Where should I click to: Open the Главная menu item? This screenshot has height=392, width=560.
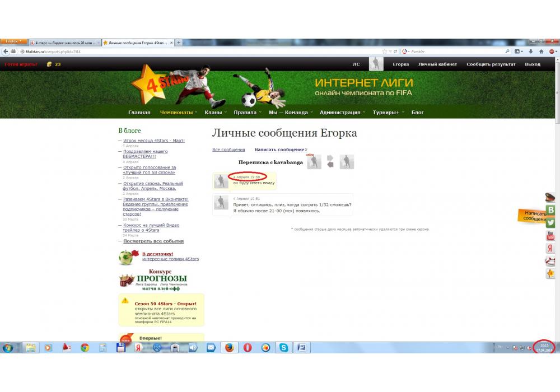click(x=139, y=113)
